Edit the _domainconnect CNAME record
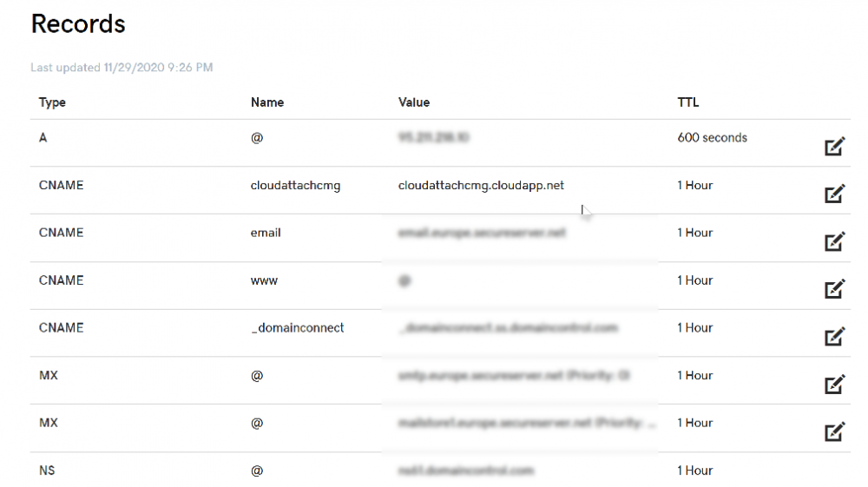The image size is (868, 487). [834, 337]
